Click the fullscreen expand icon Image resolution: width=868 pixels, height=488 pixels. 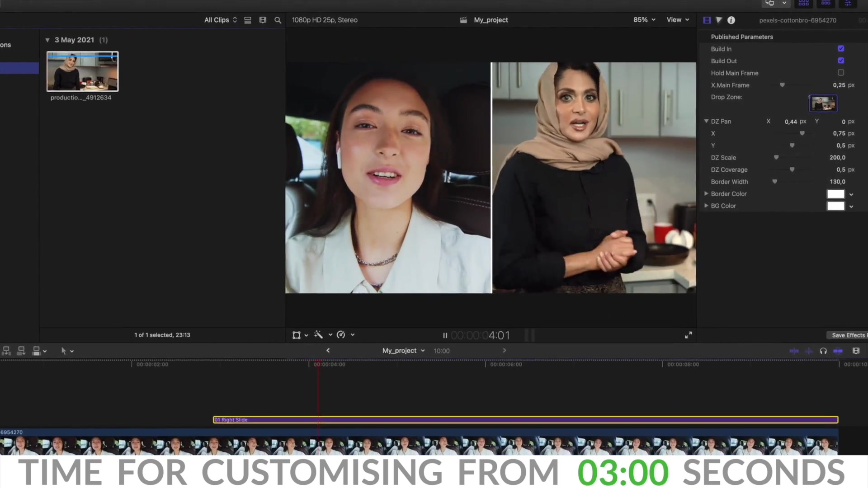click(689, 335)
